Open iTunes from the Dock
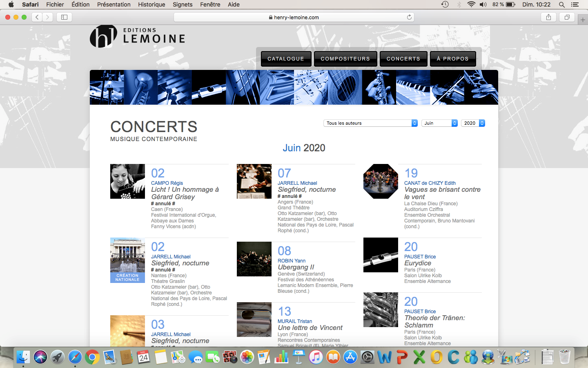The image size is (588, 368). 316,357
